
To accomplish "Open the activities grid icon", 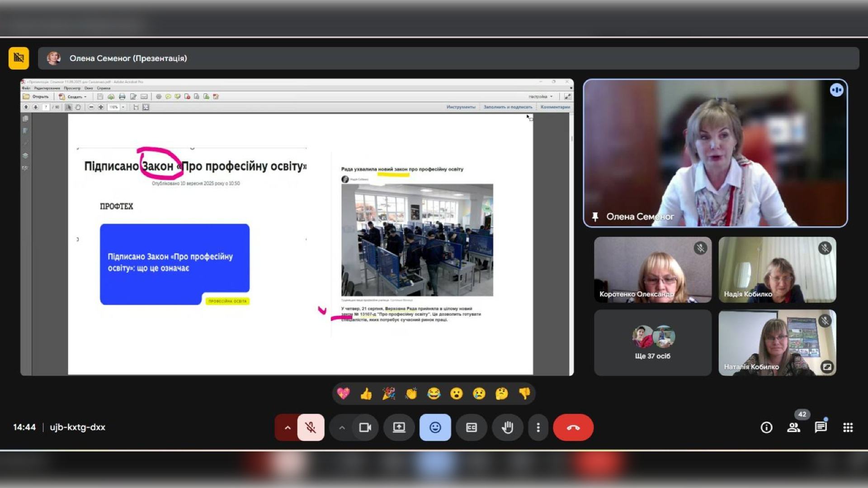I will point(848,427).
